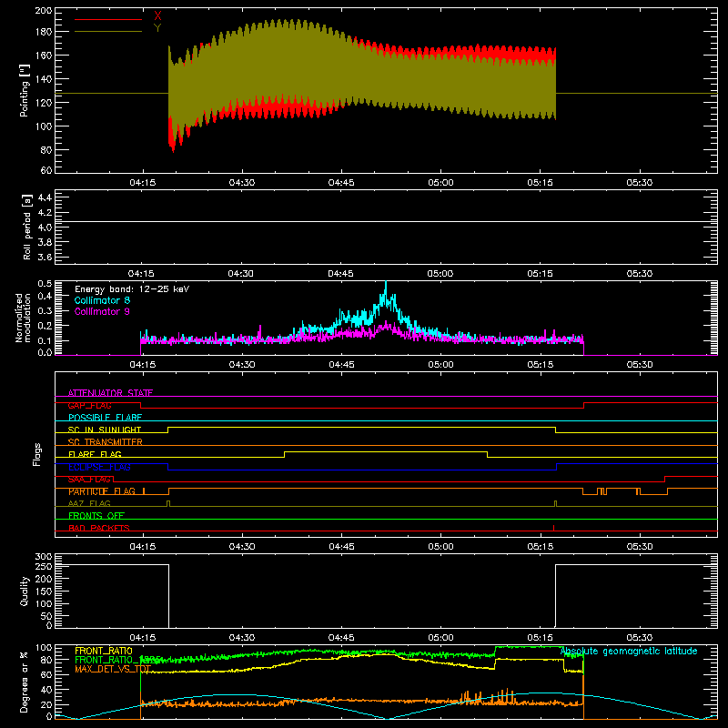Click the magenta Collimator 9 legend
The image size is (728, 728).
coord(102,311)
